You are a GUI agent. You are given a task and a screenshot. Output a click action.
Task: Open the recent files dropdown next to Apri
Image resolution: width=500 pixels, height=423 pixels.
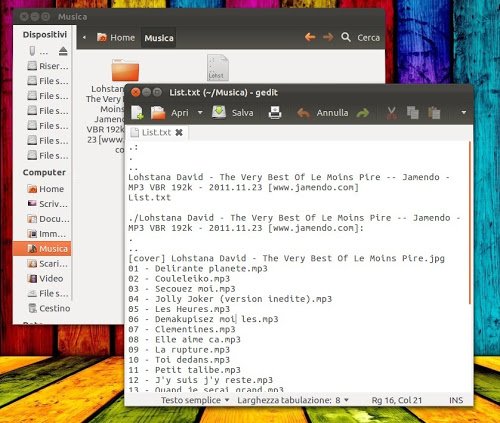coord(200,113)
